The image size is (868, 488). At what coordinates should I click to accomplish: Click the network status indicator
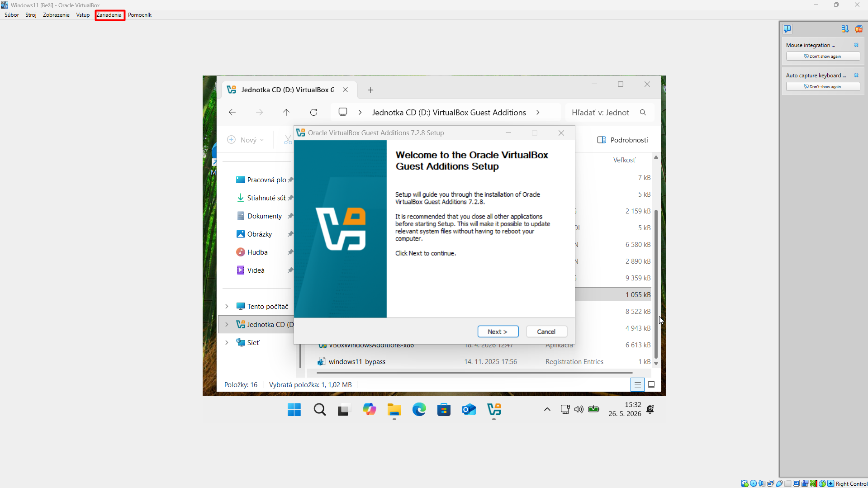771,483
